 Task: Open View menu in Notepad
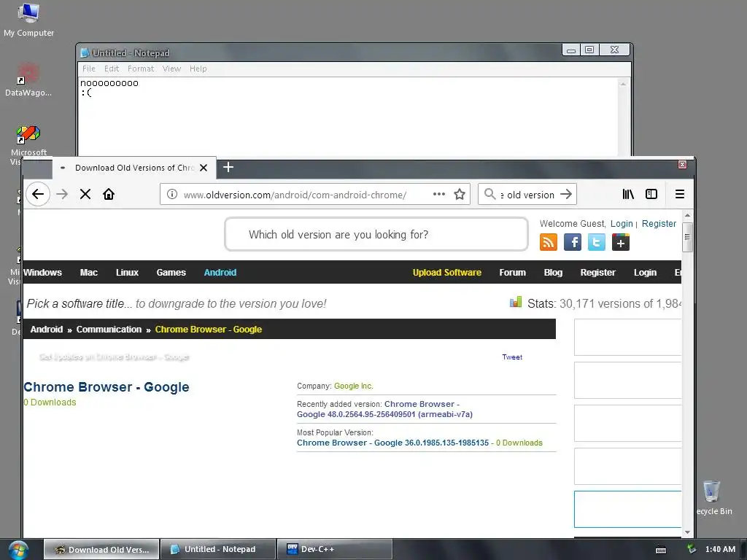point(171,69)
